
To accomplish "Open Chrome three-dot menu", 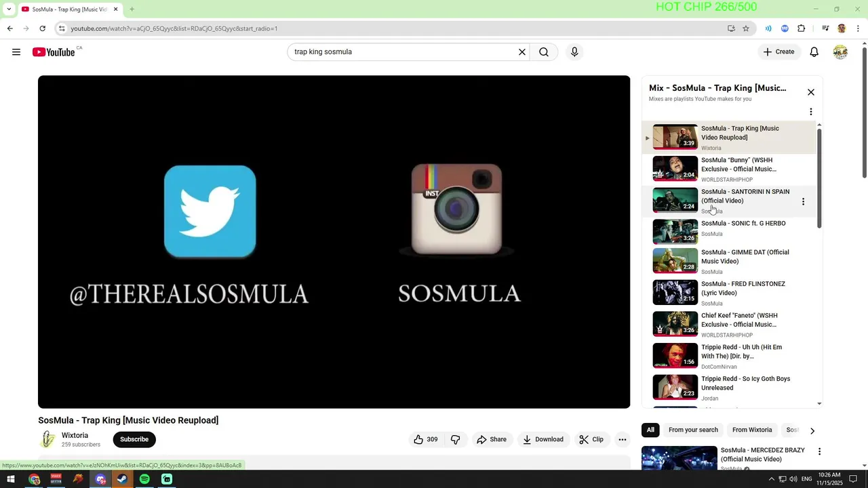I will click(858, 28).
